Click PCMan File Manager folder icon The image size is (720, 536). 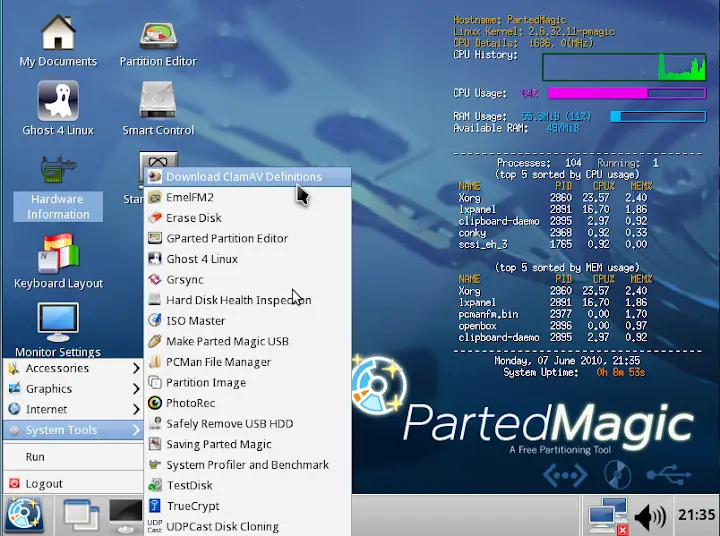[x=155, y=361]
